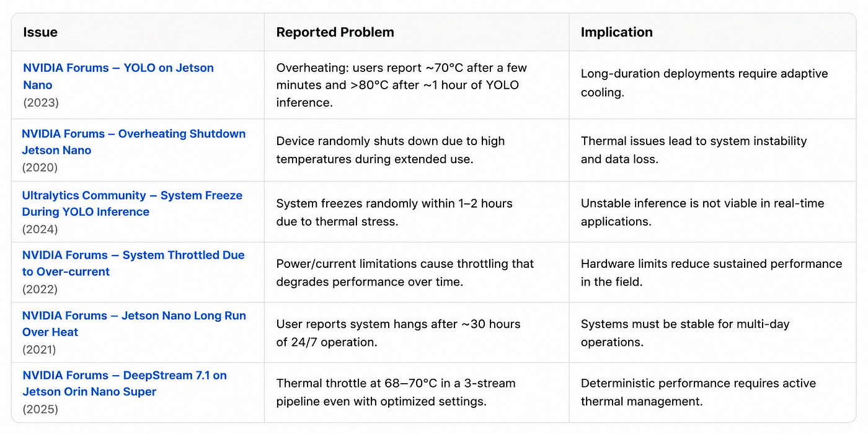This screenshot has width=868, height=434.
Task: Click the Issue column header
Action: click(x=40, y=32)
